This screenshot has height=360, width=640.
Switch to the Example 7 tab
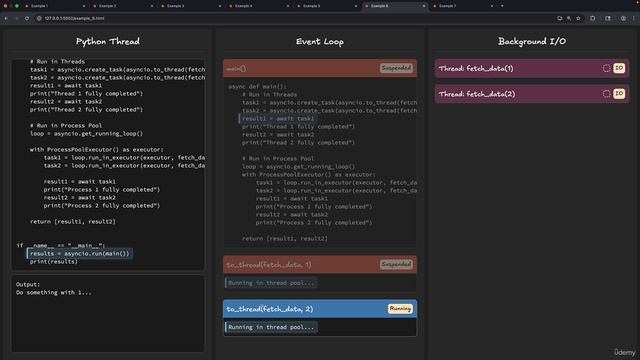[x=463, y=6]
